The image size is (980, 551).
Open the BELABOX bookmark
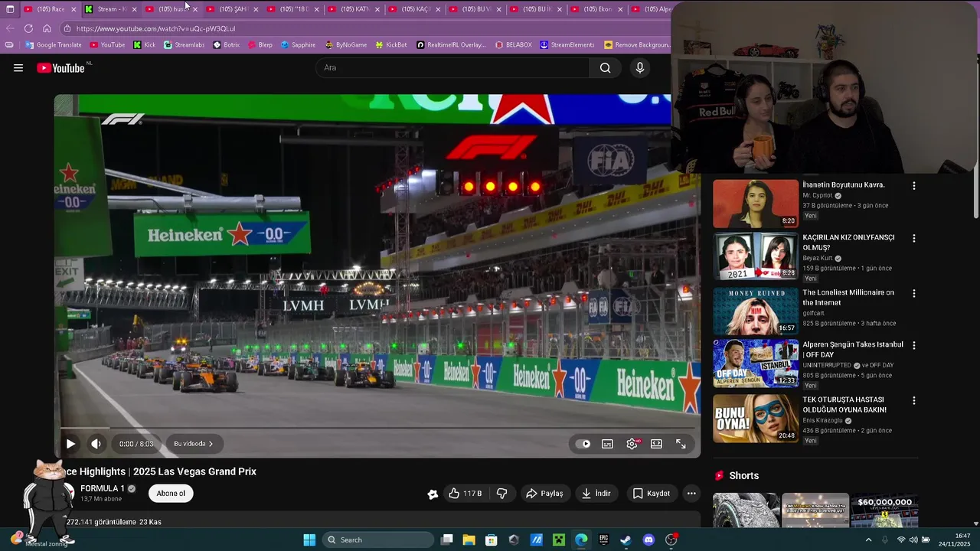513,45
